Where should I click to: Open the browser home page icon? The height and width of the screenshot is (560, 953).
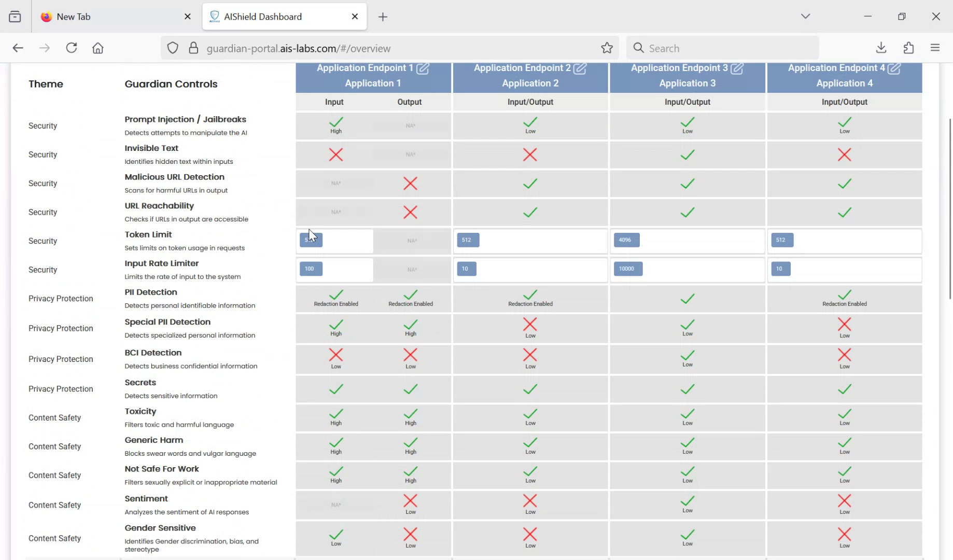[98, 48]
